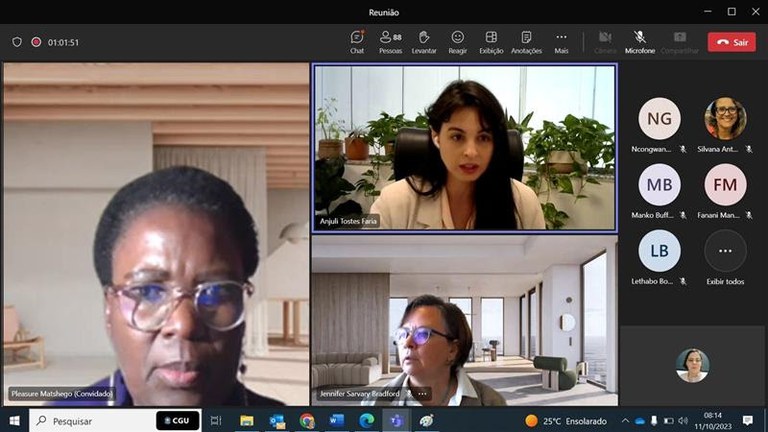The height and width of the screenshot is (432, 768).
Task: Open the Chat panel
Action: [357, 41]
